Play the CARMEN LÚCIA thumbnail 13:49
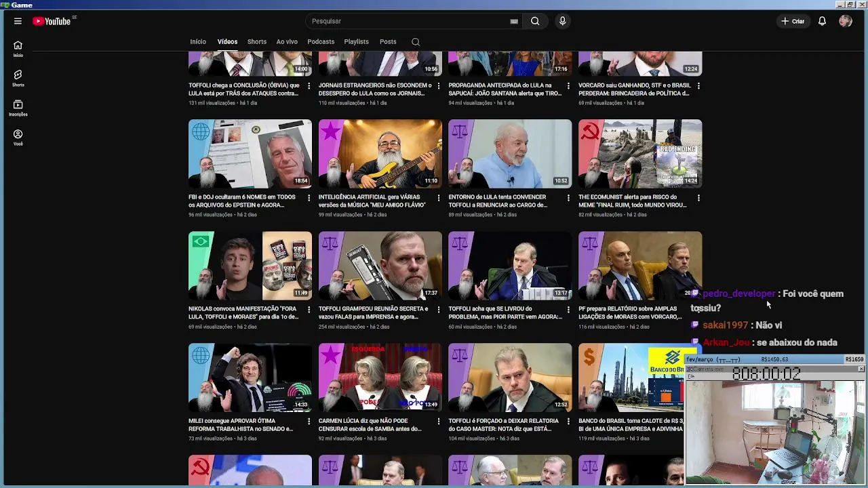This screenshot has height=488, width=868. click(x=380, y=378)
